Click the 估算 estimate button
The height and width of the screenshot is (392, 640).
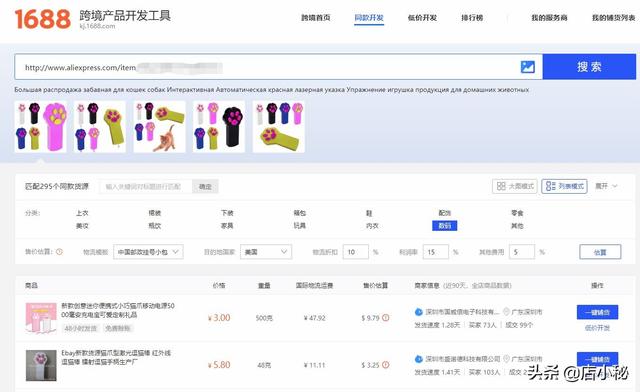click(x=600, y=252)
